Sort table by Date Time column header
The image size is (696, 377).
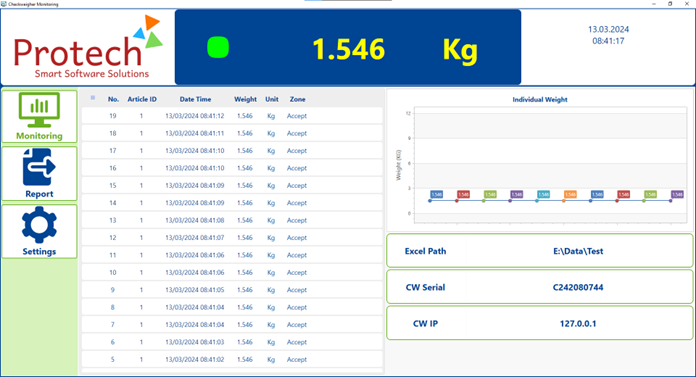point(195,99)
